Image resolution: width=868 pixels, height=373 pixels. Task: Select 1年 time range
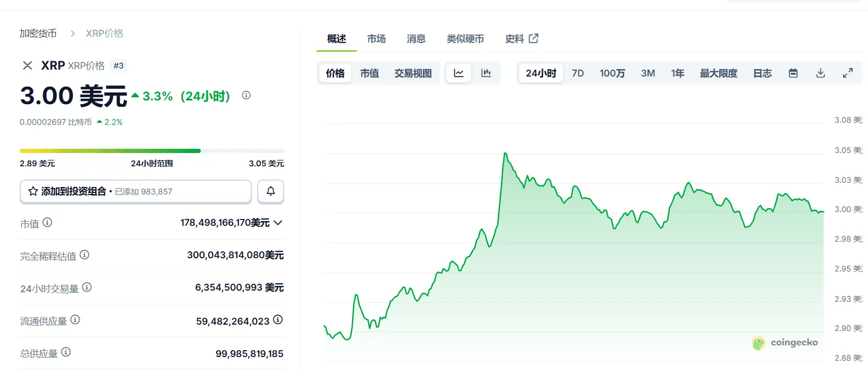click(677, 73)
